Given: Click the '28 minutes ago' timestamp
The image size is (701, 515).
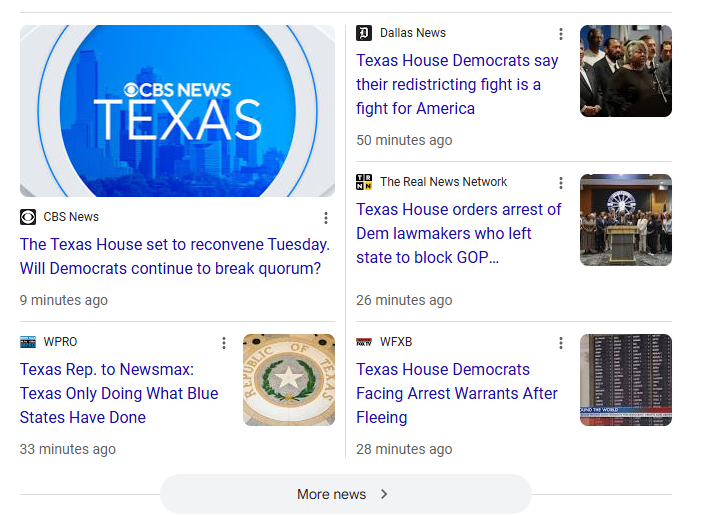Looking at the screenshot, I should pos(404,449).
